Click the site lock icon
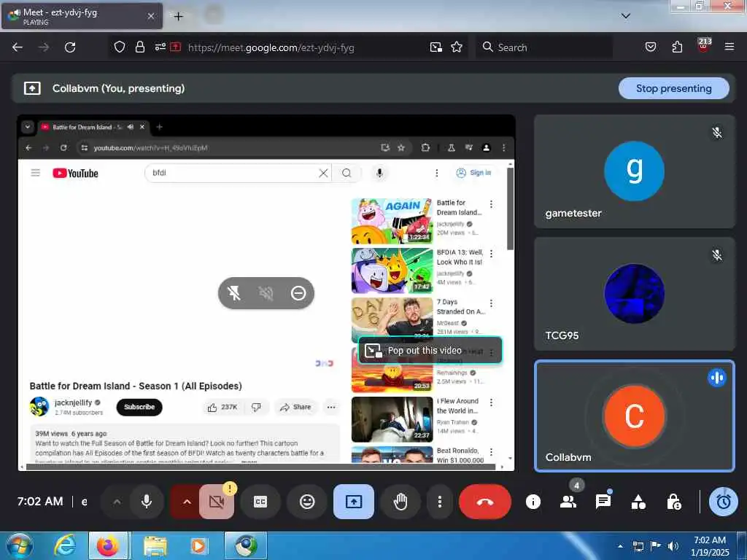The width and height of the screenshot is (747, 560). 139,47
